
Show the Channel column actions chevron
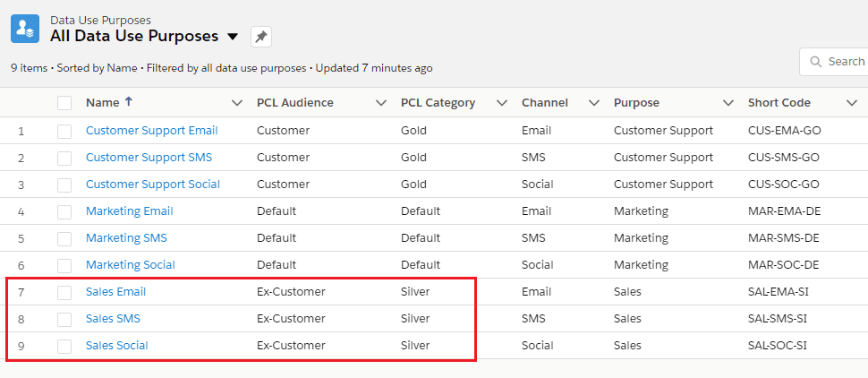594,103
